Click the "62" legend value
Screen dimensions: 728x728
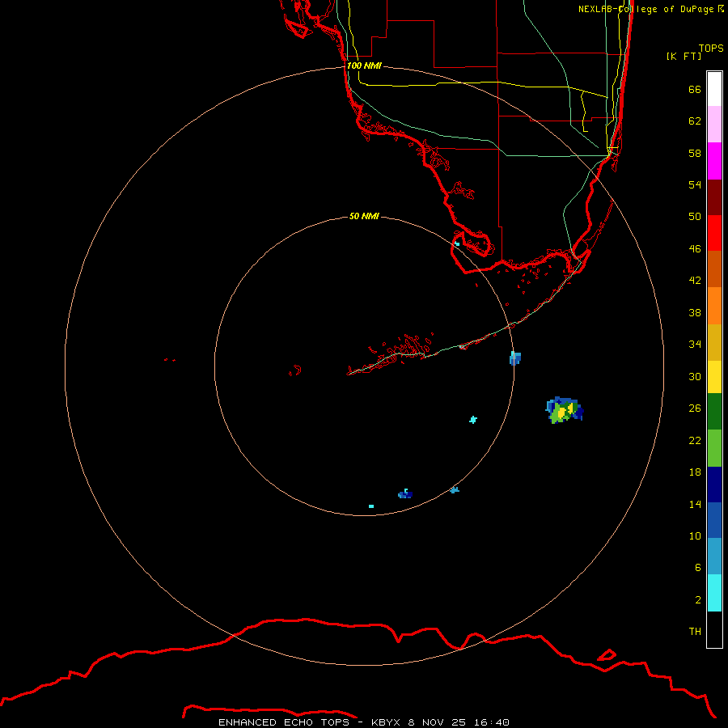(x=695, y=121)
